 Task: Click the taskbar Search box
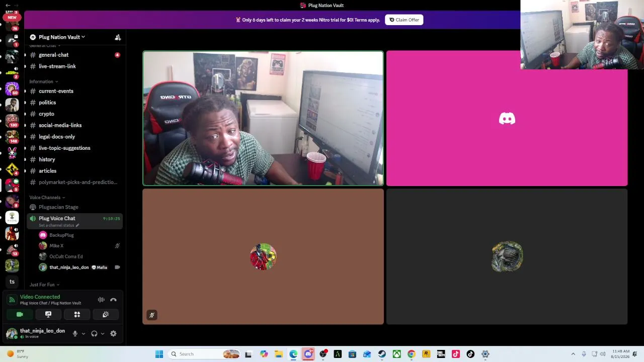205,354
